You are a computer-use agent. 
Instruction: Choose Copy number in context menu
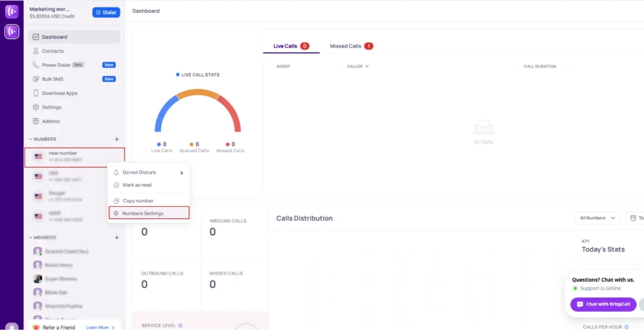[x=148, y=201]
